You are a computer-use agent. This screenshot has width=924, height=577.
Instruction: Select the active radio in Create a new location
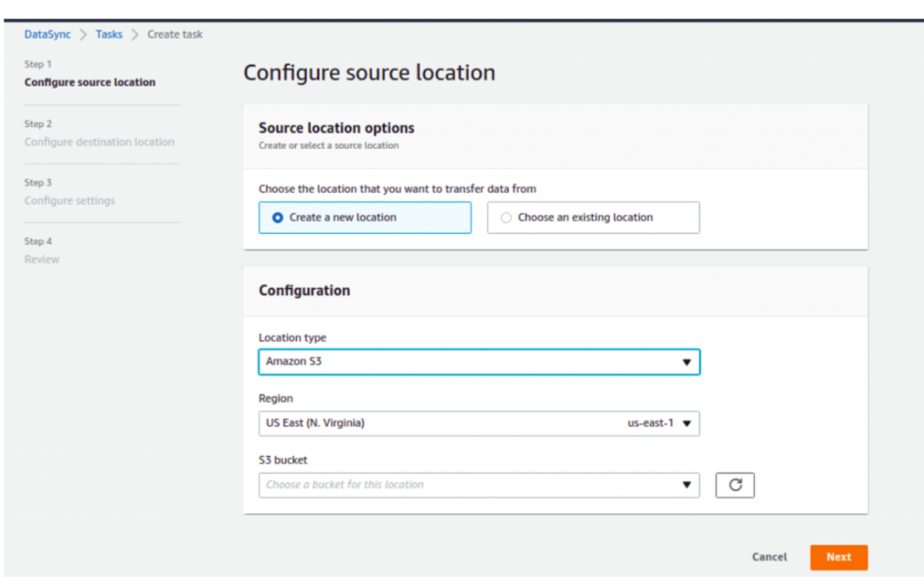click(279, 217)
